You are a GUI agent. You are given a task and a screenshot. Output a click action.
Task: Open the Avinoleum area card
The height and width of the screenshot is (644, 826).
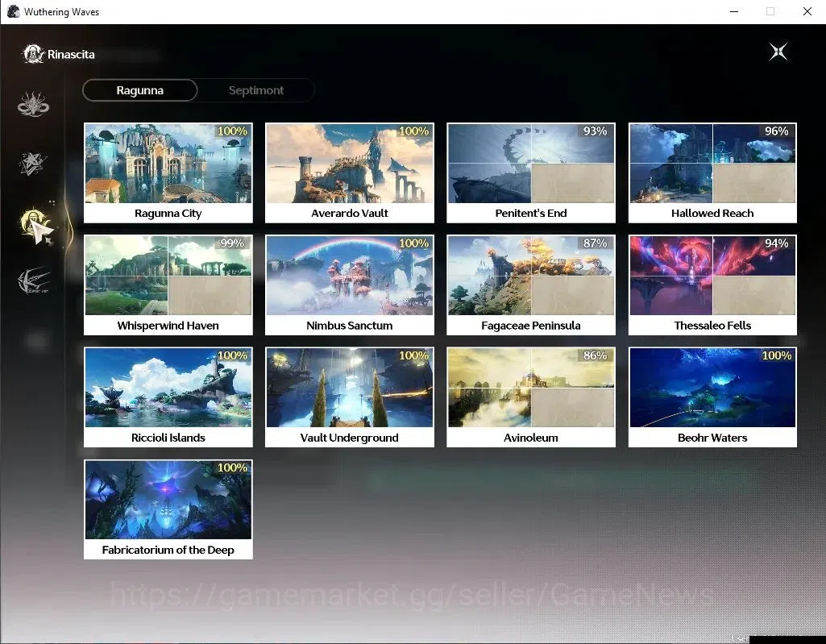[x=531, y=397]
